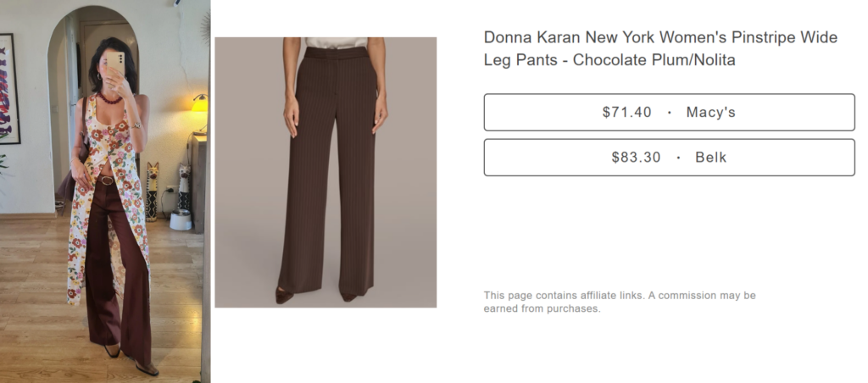Click the $71.40 Macy's purchase button
The width and height of the screenshot is (868, 383).
pyautogui.click(x=669, y=112)
